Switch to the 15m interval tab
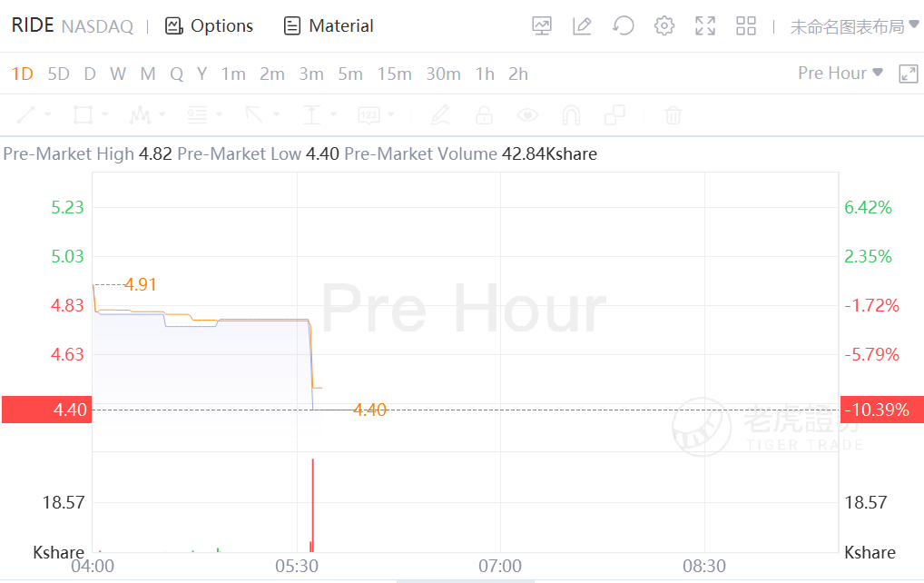 (x=394, y=74)
